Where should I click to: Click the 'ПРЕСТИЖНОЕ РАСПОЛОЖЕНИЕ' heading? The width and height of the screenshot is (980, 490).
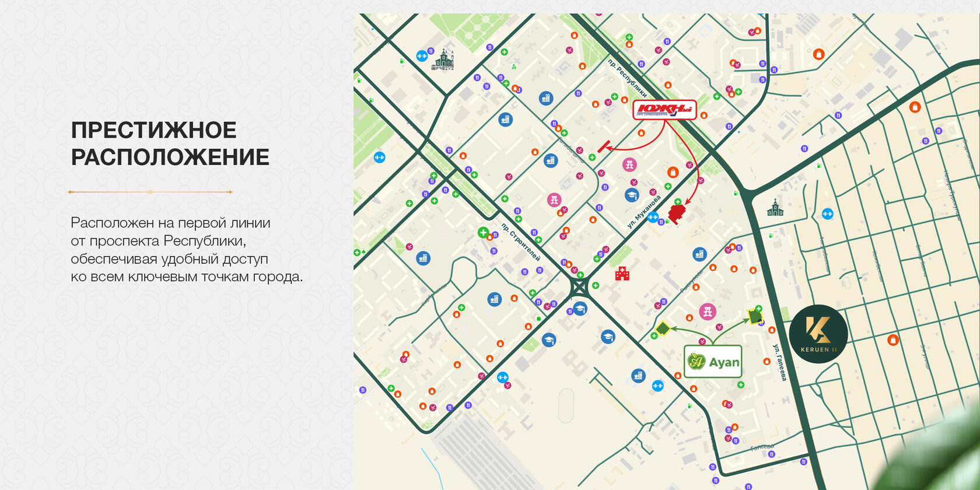tap(170, 143)
